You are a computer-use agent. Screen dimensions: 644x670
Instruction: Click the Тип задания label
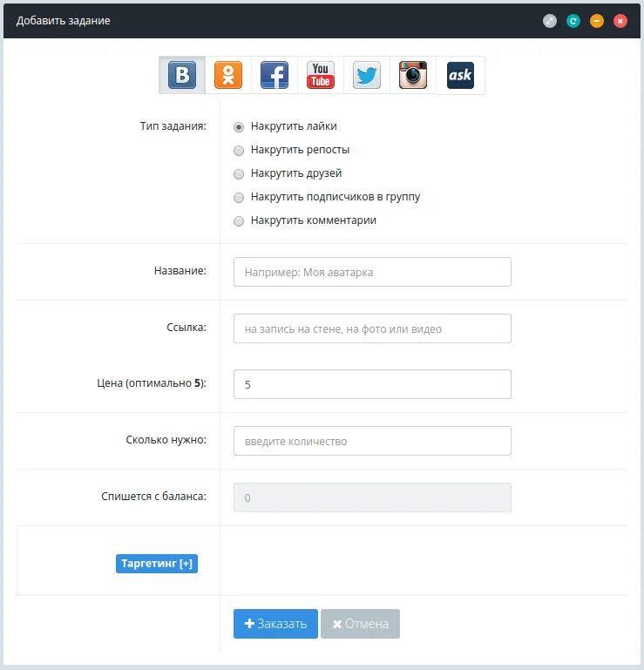[x=173, y=126]
